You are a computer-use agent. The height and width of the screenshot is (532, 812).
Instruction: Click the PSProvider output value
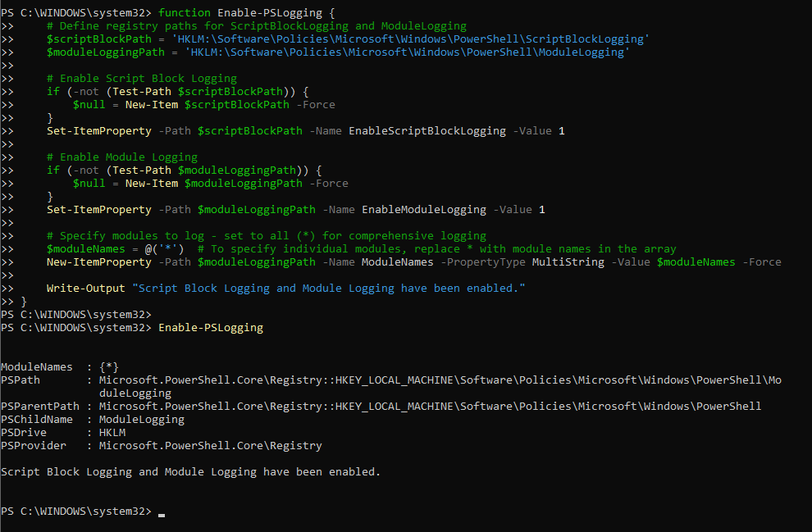(x=210, y=446)
